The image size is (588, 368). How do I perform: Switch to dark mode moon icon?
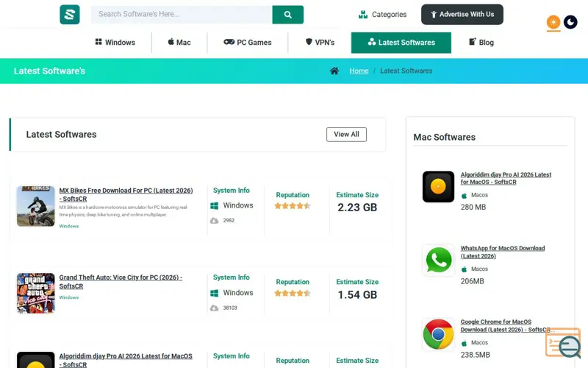[570, 22]
